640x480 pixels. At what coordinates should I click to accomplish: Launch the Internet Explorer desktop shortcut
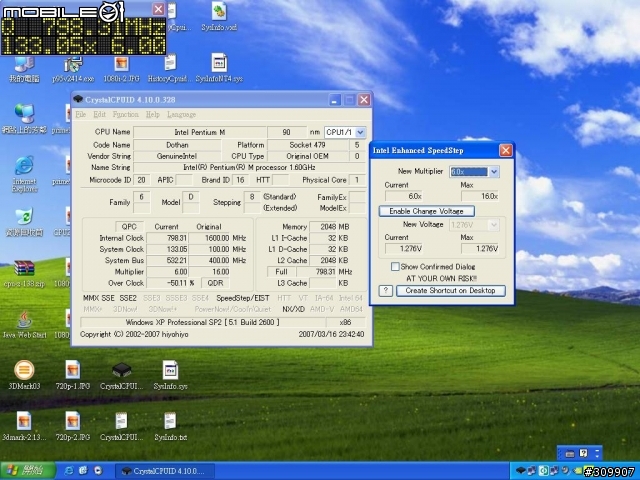24,173
